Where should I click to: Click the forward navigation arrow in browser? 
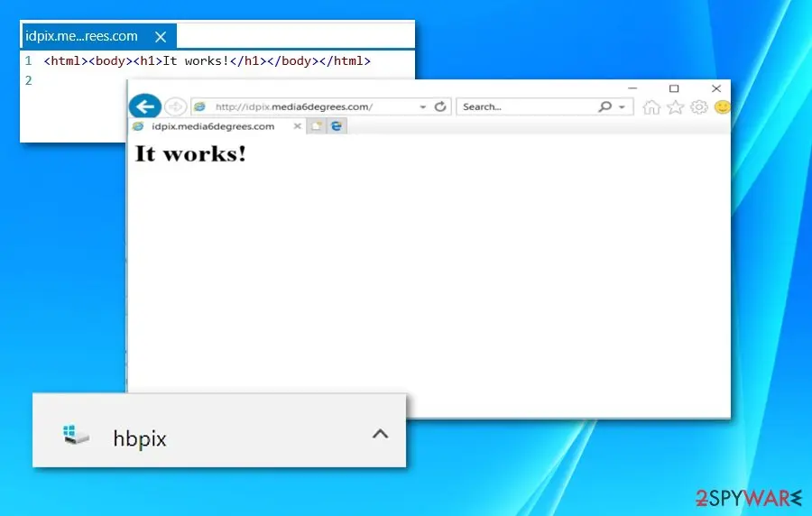tap(175, 106)
